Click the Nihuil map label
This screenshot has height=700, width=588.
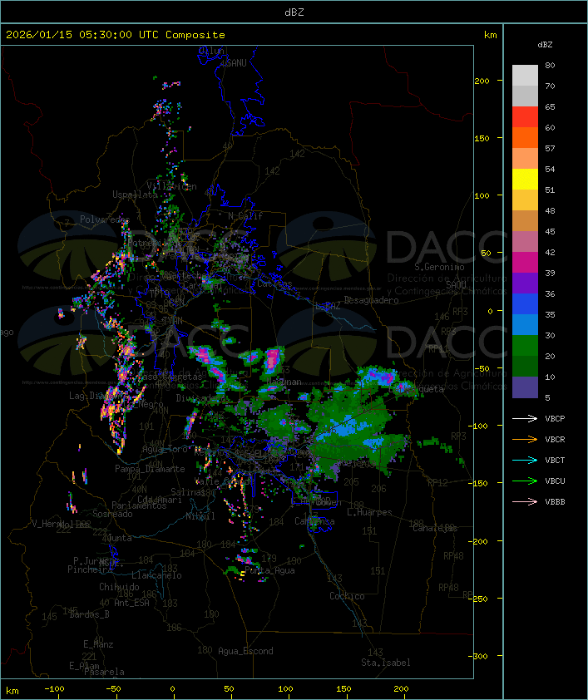coord(200,516)
